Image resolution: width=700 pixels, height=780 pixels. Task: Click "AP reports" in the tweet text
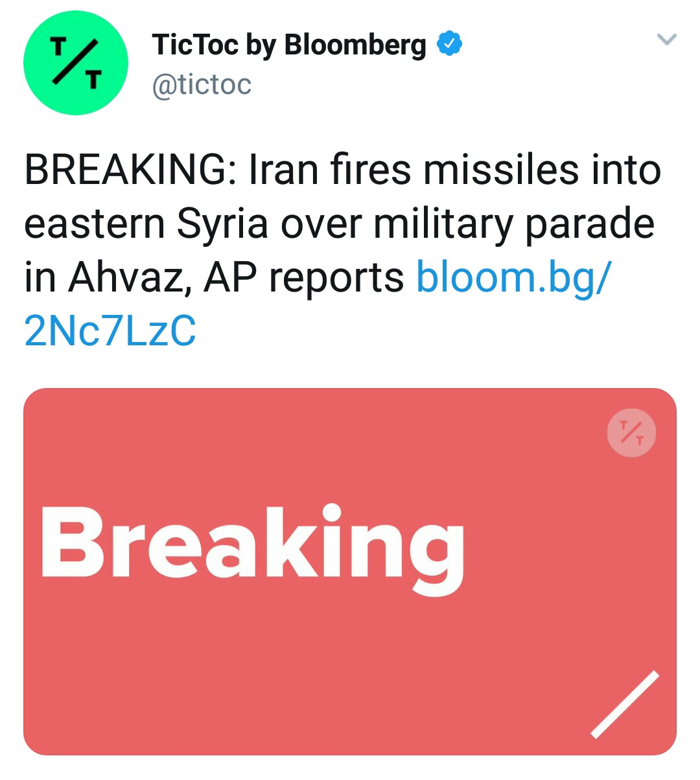pos(304,277)
